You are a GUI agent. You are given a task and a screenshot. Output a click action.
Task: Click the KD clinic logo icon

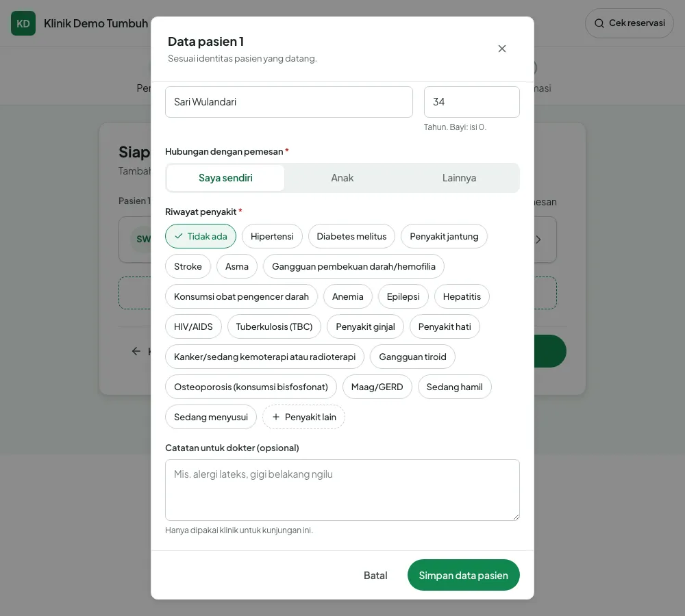[23, 23]
